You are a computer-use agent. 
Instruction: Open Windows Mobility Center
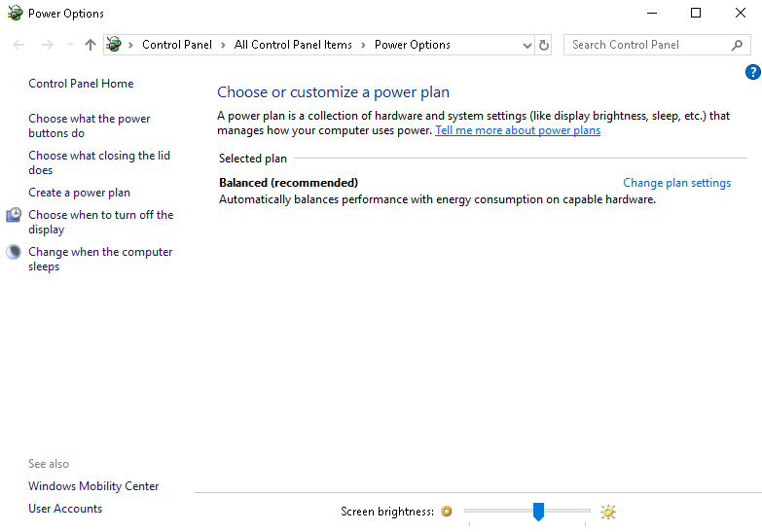click(x=93, y=486)
